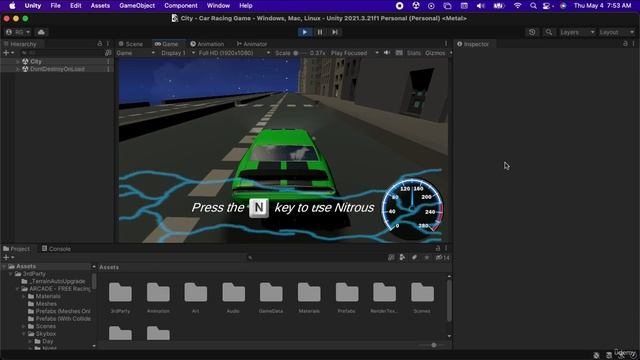Select the Game tab
This screenshot has width=640, height=360.
point(167,44)
